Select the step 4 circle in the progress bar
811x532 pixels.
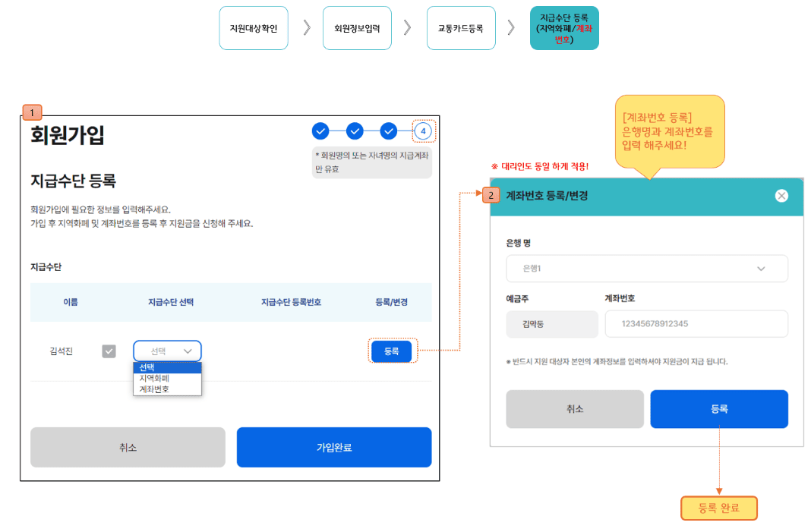(x=422, y=131)
